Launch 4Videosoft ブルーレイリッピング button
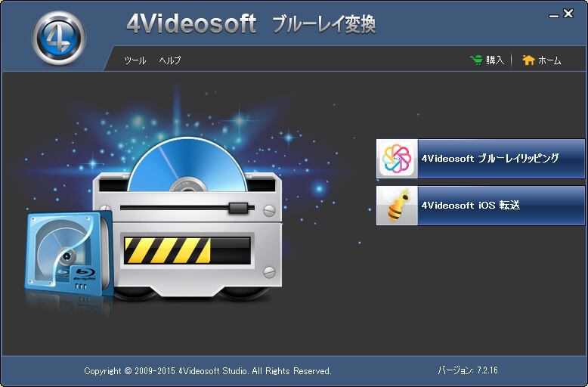This screenshot has height=387, width=588. click(x=500, y=159)
